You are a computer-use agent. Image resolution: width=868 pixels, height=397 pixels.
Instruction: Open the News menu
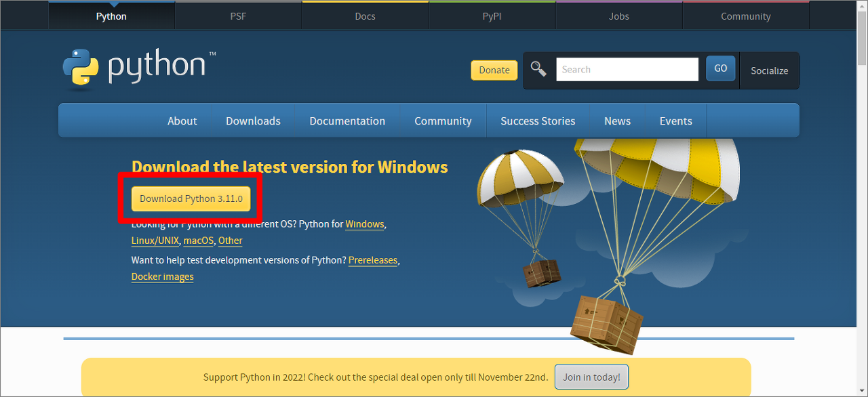(x=617, y=121)
